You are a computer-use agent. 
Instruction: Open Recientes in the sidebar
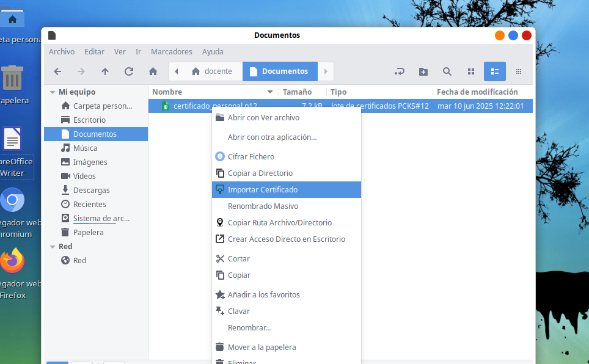[x=96, y=205]
